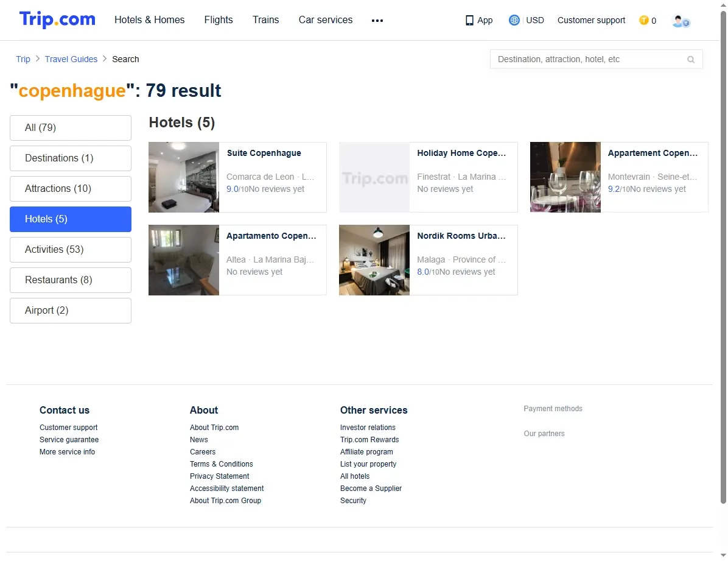The width and height of the screenshot is (728, 561).
Task: Open Appartement Copen... title
Action: pyautogui.click(x=653, y=153)
